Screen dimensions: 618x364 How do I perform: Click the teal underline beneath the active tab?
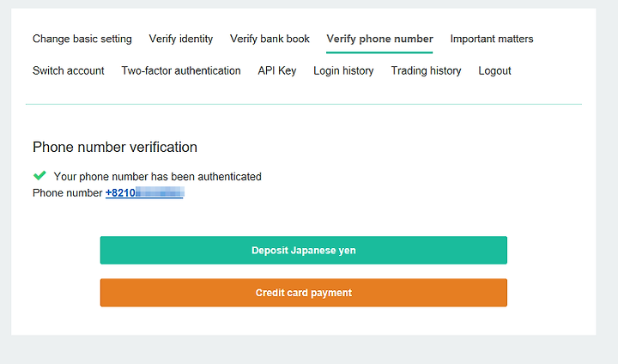tap(379, 52)
